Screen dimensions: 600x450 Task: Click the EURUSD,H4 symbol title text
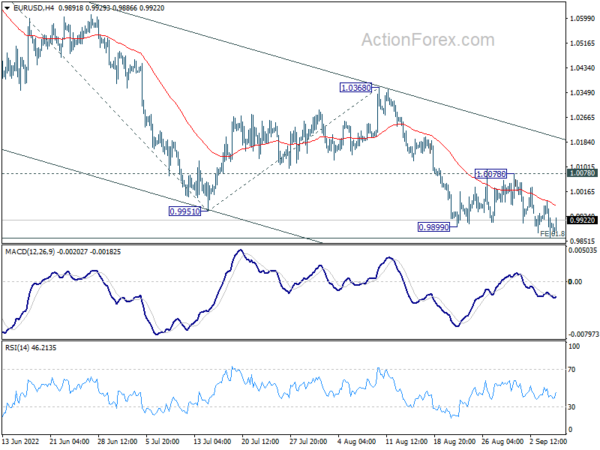tap(33, 8)
